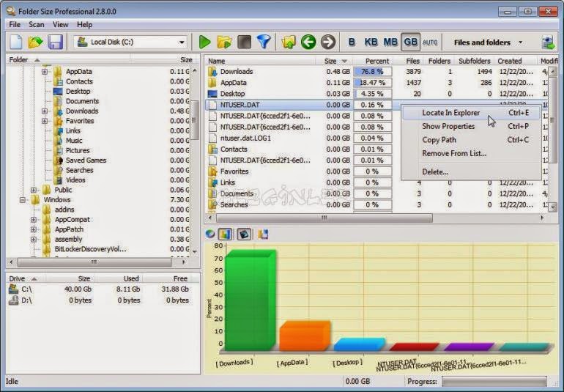The image size is (564, 392).
Task: Choose Locate In Explorer from context menu
Action: coord(471,113)
